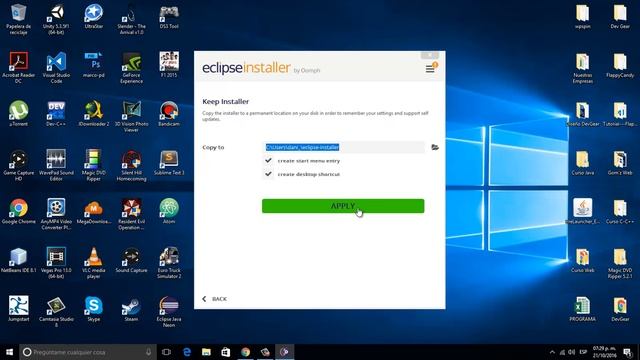Select Sound Capture desktop icon
This screenshot has height=360, width=640.
click(x=131, y=260)
